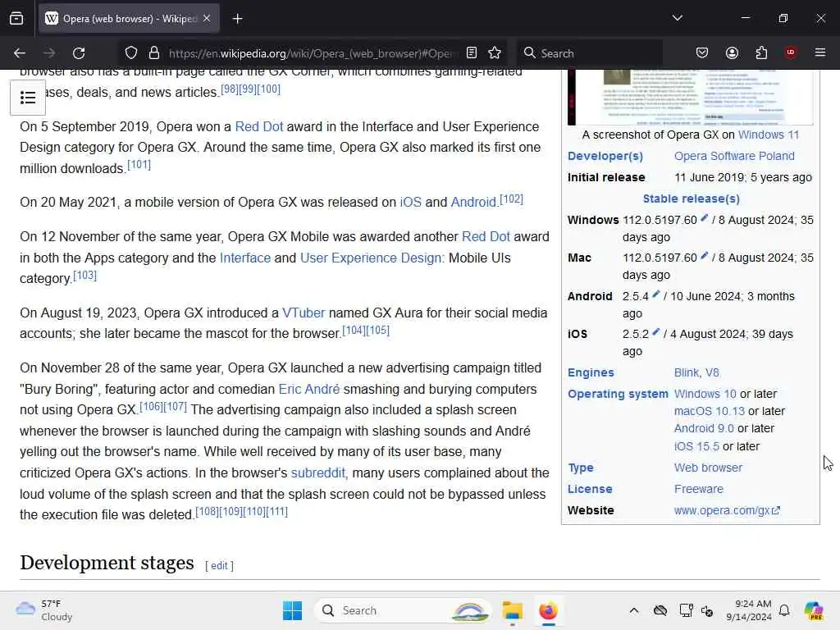Screen dimensions: 840x630
Task: Open Extensions puzzle icon
Action: pyautogui.click(x=761, y=52)
